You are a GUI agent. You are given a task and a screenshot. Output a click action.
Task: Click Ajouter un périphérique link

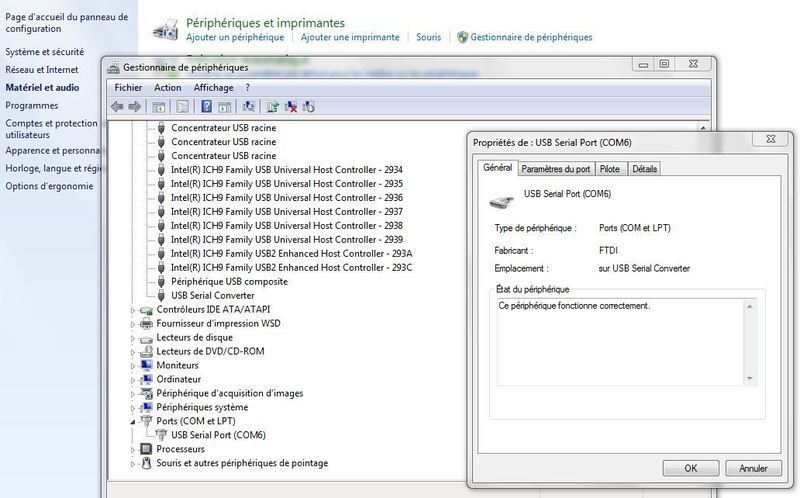(235, 37)
